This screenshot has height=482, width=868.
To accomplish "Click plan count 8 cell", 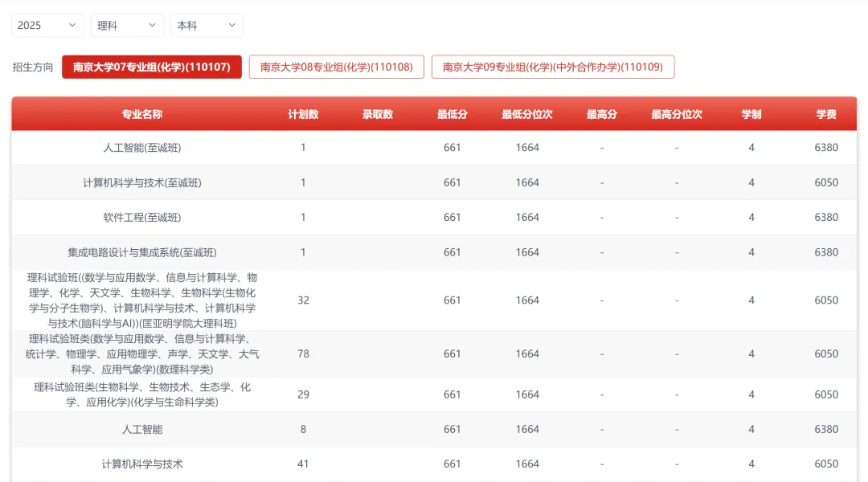I will click(x=303, y=430).
